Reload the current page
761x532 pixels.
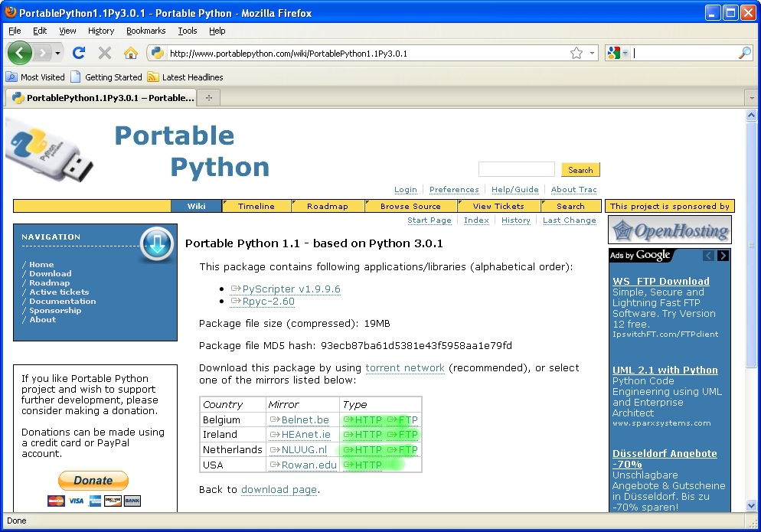(x=78, y=53)
